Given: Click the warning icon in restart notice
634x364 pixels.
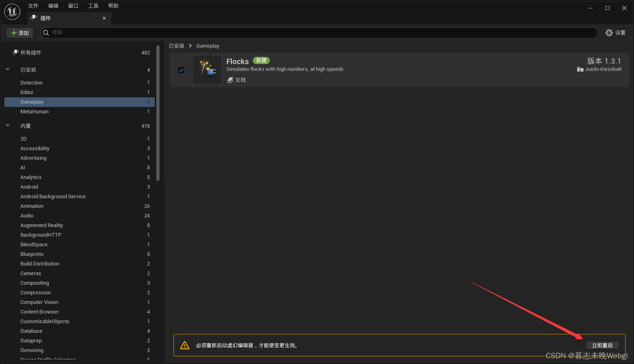Looking at the screenshot, I should pyautogui.click(x=185, y=345).
